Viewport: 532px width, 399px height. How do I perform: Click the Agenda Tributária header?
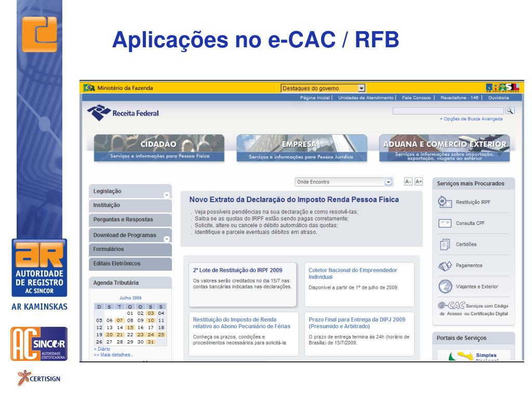[130, 283]
